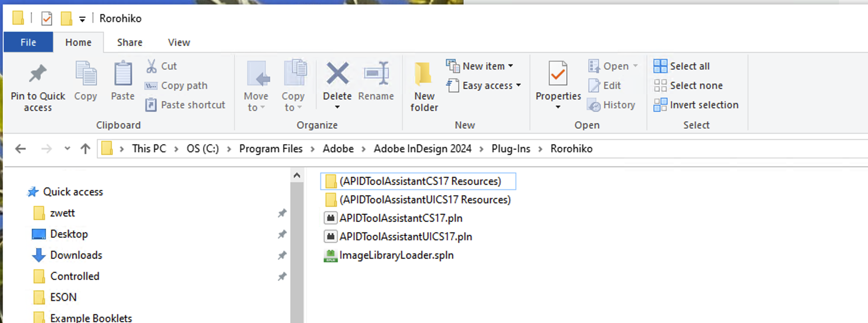This screenshot has height=323, width=868.
Task: Select the APIDToolAssistantCS17.pln file
Action: click(x=394, y=218)
